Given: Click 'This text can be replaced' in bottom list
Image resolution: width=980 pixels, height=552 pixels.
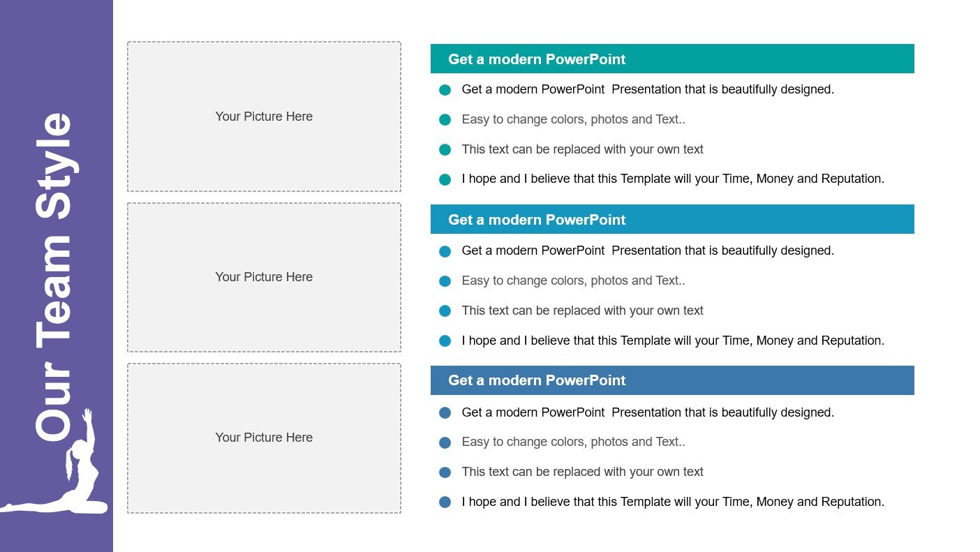Looking at the screenshot, I should coord(582,472).
